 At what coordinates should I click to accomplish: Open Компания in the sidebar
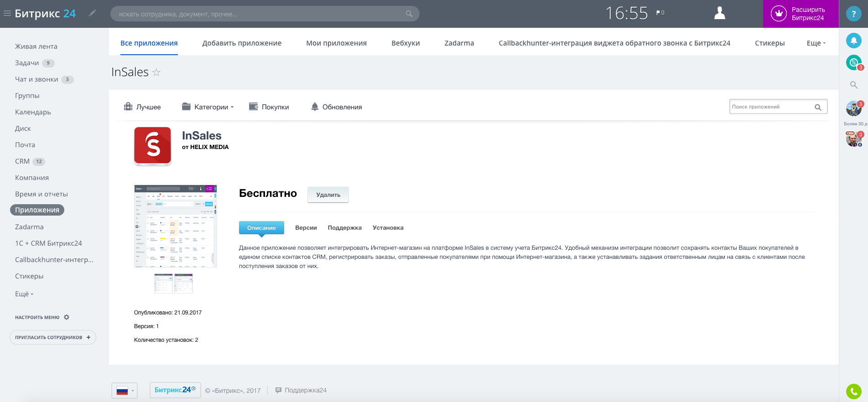pyautogui.click(x=32, y=178)
